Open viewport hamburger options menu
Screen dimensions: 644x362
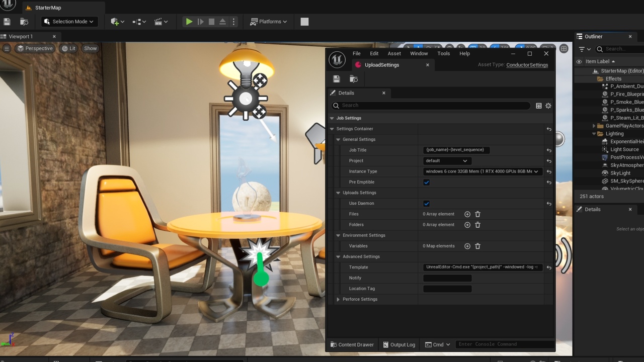pyautogui.click(x=7, y=48)
